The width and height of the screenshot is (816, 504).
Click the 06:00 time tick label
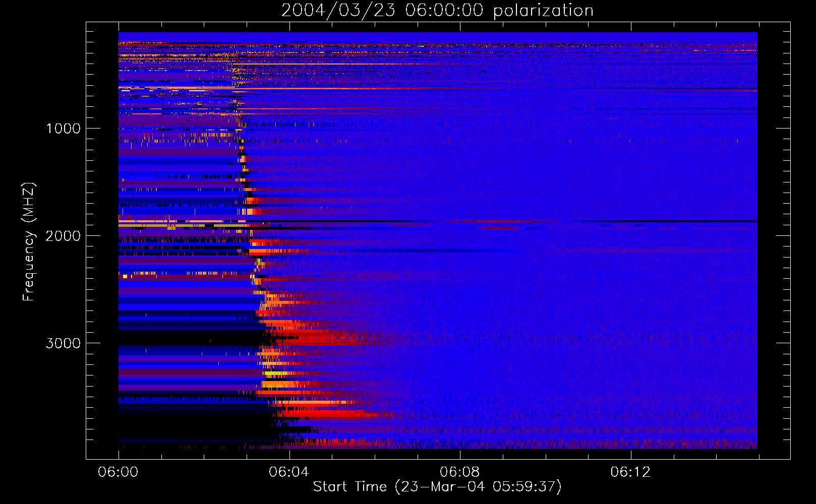click(118, 472)
